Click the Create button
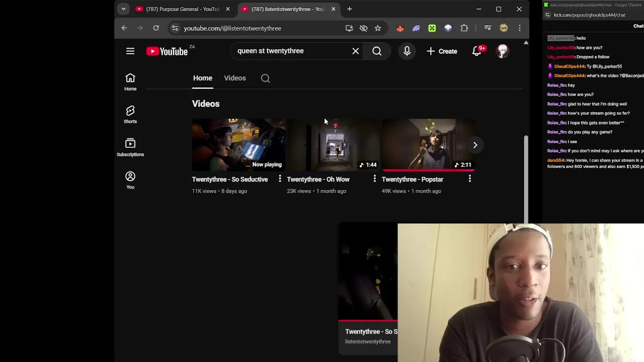 click(x=442, y=51)
